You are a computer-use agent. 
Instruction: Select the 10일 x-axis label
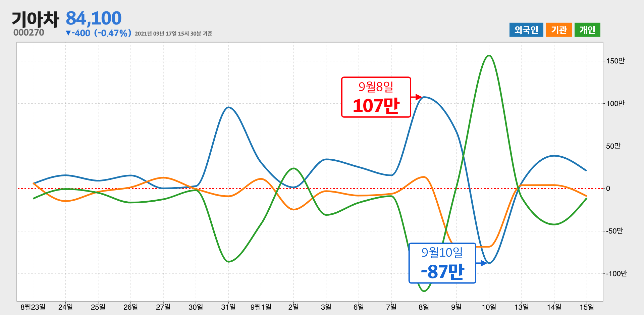[x=489, y=307]
